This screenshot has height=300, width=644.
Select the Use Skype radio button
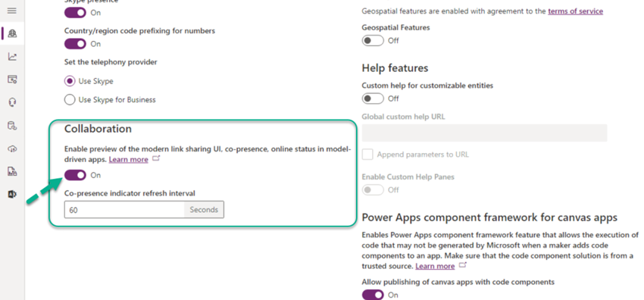tap(70, 81)
